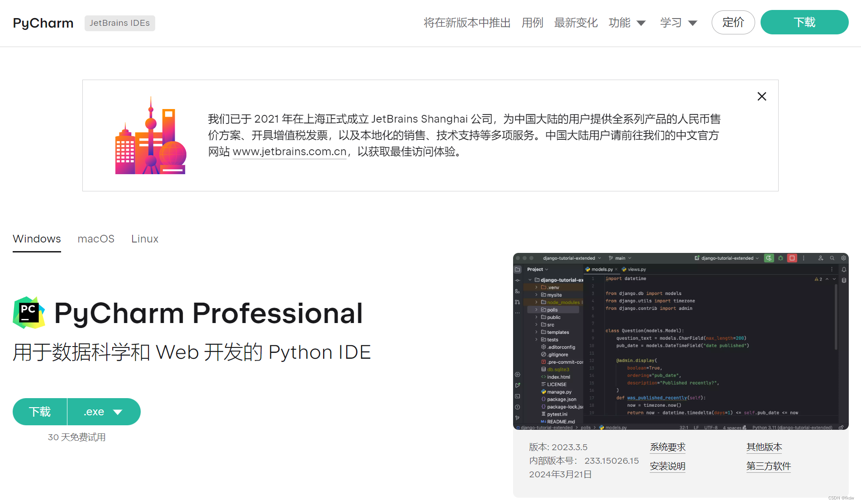Click the add-user icon in IDE screenshot
Viewport: 861px width, 504px height.
[x=820, y=258]
